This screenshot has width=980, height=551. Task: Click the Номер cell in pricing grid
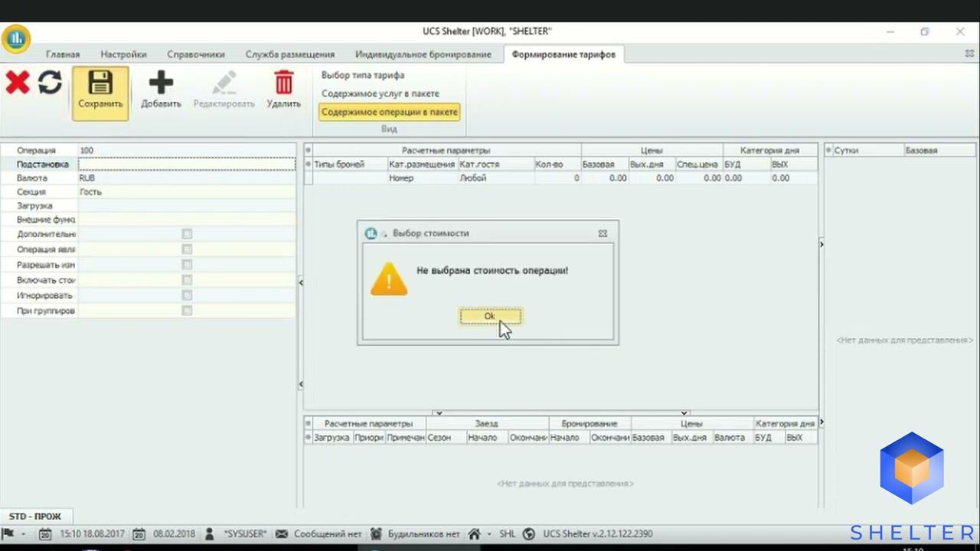coord(422,178)
